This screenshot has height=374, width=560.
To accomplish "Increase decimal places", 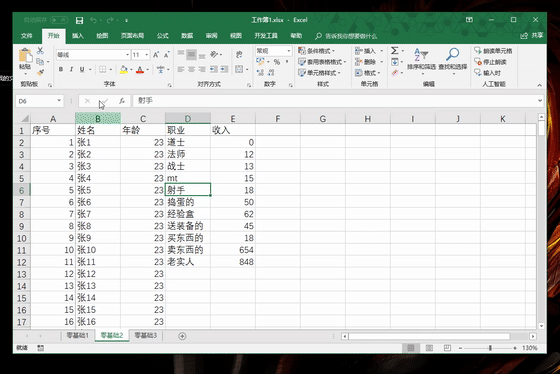I will tap(260, 73).
